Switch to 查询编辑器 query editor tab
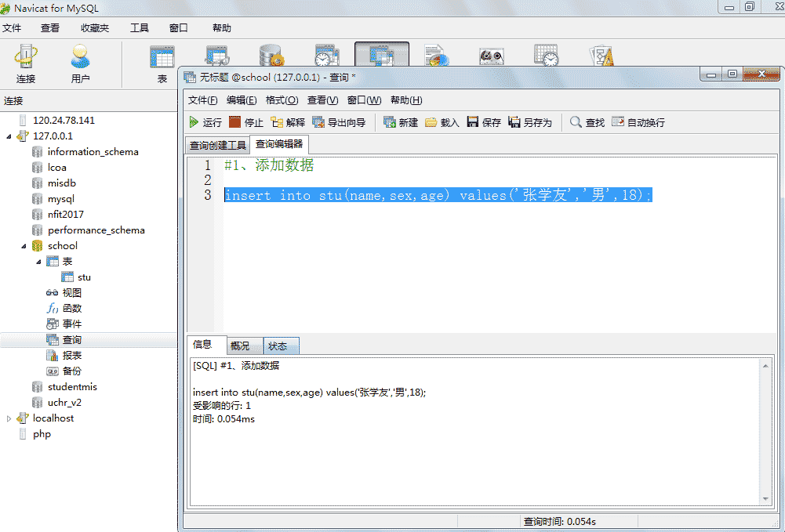The image size is (785, 532). click(x=279, y=144)
